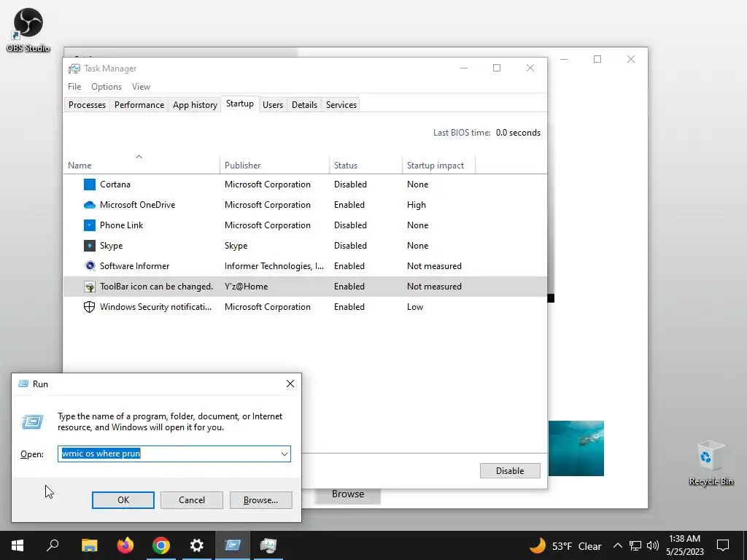This screenshot has width=747, height=560.
Task: Show hidden system tray icons
Action: 617,545
